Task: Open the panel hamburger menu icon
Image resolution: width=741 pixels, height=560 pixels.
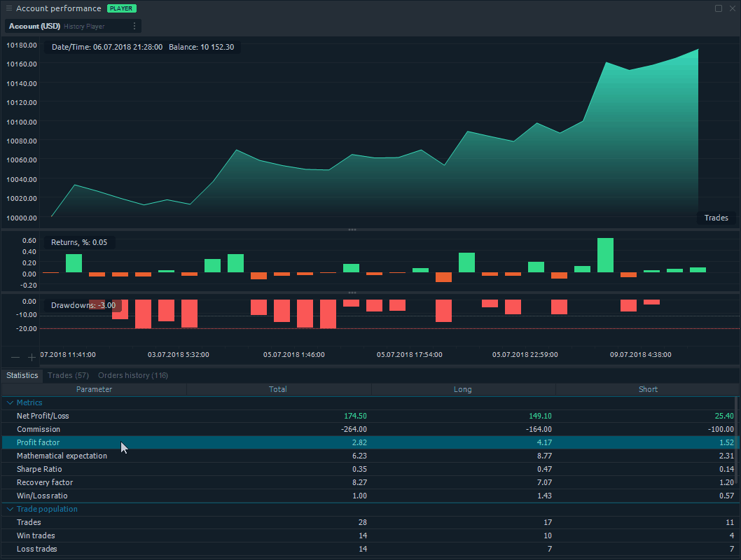Action: pos(8,8)
